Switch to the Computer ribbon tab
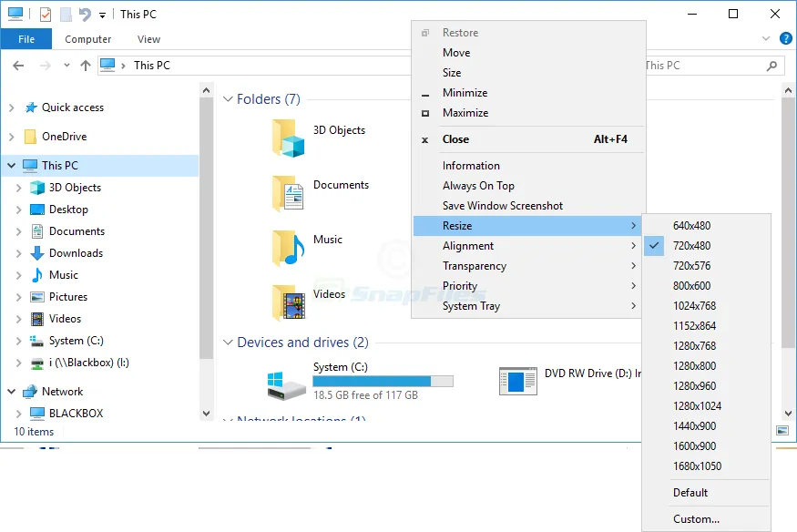 click(x=88, y=39)
